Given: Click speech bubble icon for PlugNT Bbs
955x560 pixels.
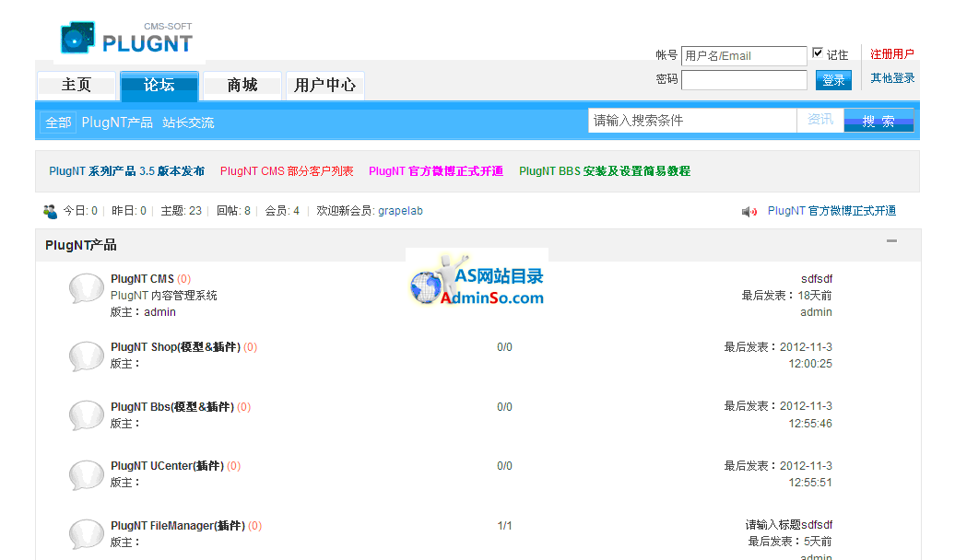Looking at the screenshot, I should 87,415.
